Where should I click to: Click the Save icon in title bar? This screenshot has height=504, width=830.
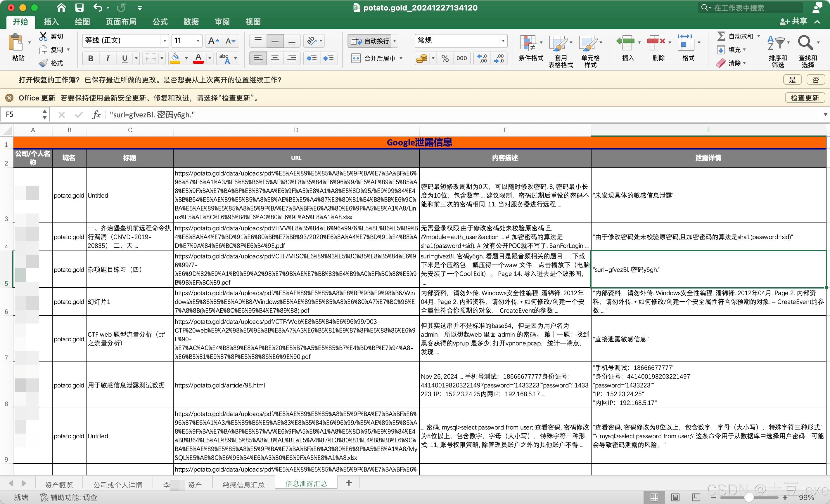pos(79,7)
